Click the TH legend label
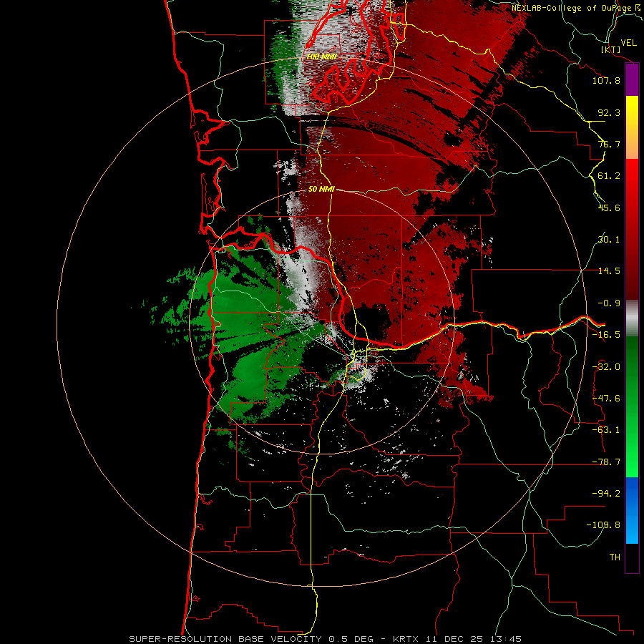 pos(615,557)
